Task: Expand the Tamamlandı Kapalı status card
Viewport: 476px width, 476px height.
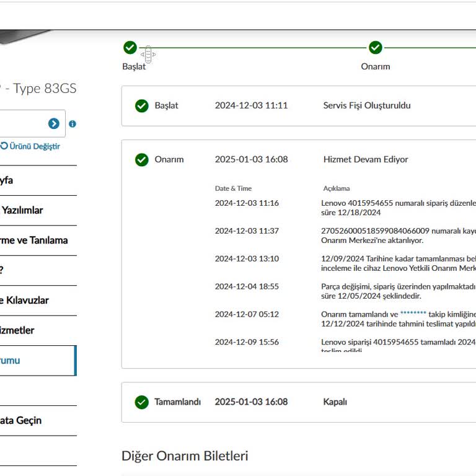Action: pos(297,402)
